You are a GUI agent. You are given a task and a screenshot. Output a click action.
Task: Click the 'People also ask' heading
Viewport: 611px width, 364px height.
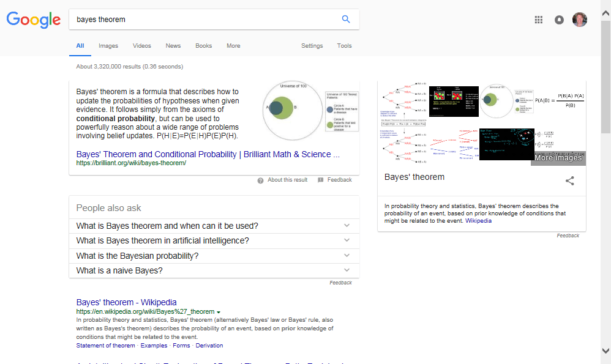tap(108, 208)
